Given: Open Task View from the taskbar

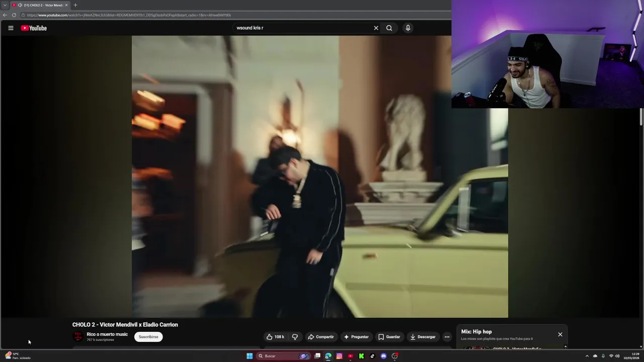Looking at the screenshot, I should click(x=317, y=356).
